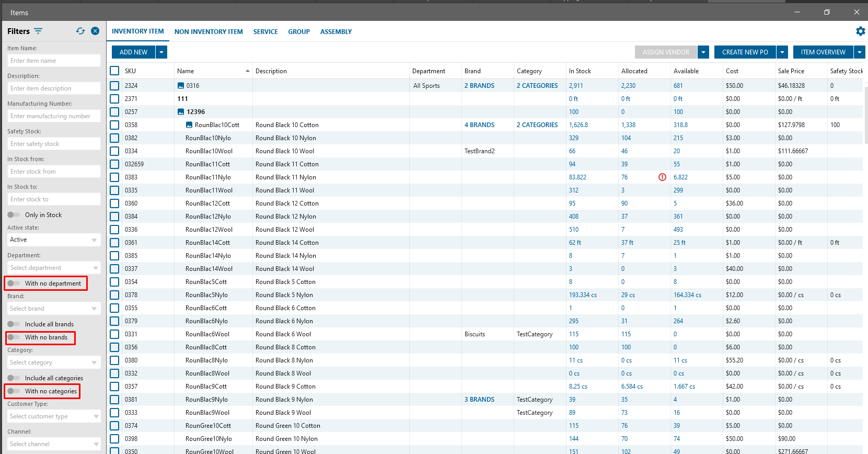868x454 pixels.
Task: Clear filters with the blue X icon
Action: click(95, 31)
